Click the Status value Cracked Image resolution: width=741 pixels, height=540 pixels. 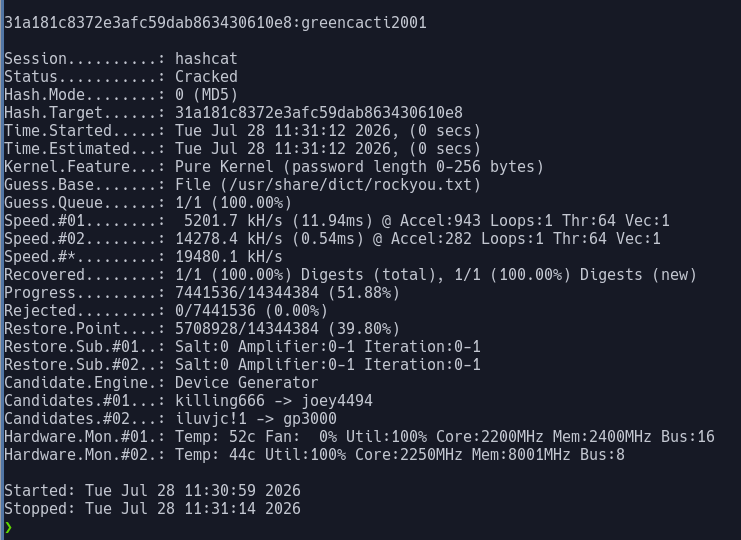[207, 77]
